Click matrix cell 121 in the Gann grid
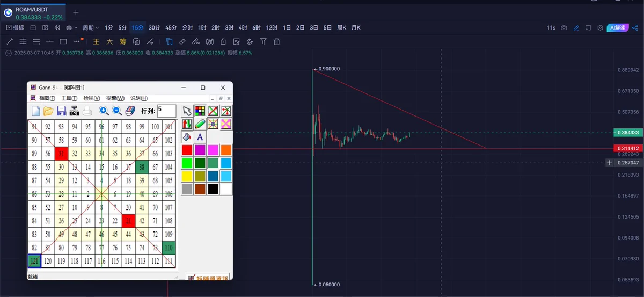Screen dimensions: 644x297 [34, 260]
